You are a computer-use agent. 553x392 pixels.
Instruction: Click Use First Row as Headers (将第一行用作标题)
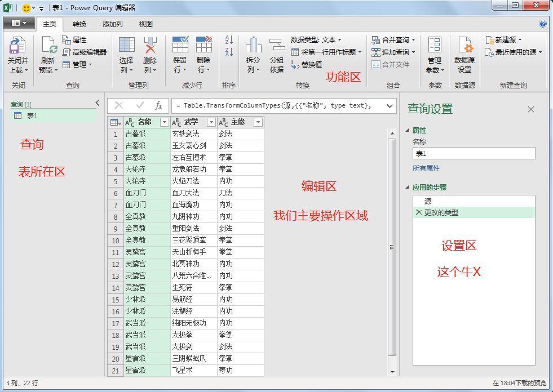326,52
